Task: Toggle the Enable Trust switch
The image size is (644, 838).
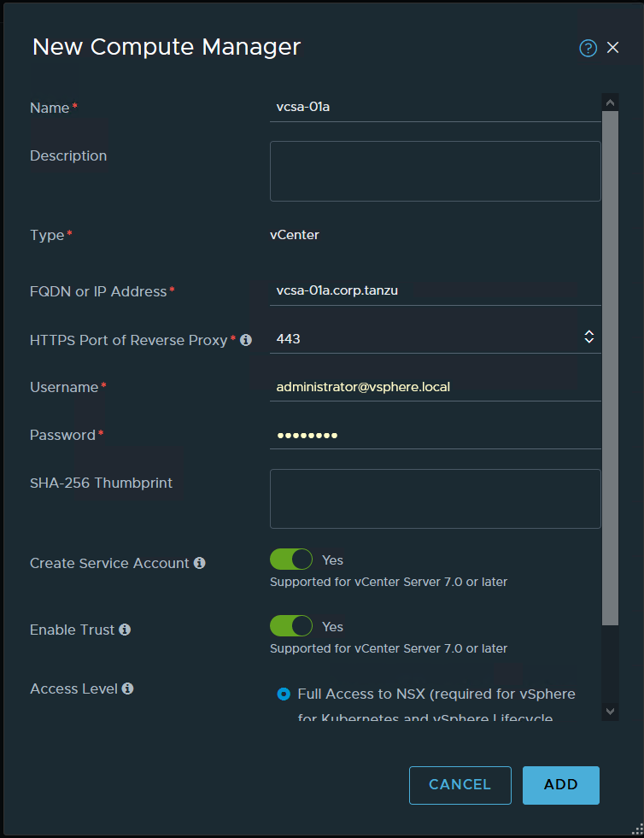Action: point(291,626)
